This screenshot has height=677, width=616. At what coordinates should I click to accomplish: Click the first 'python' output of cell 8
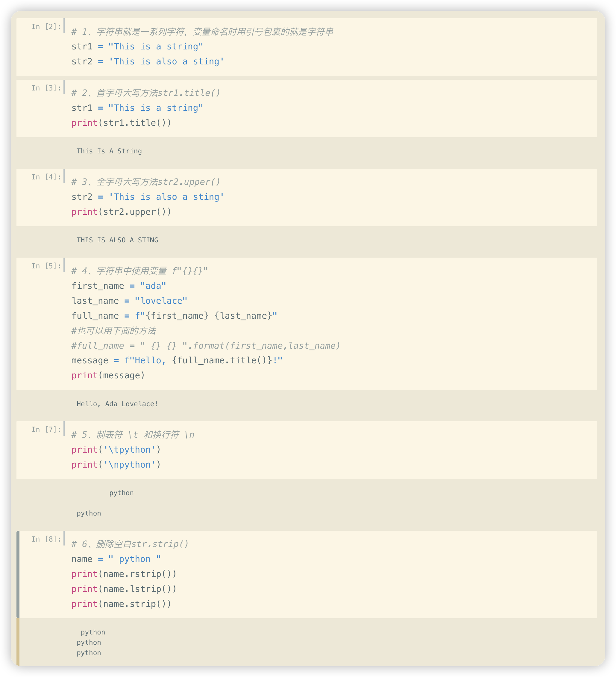93,632
